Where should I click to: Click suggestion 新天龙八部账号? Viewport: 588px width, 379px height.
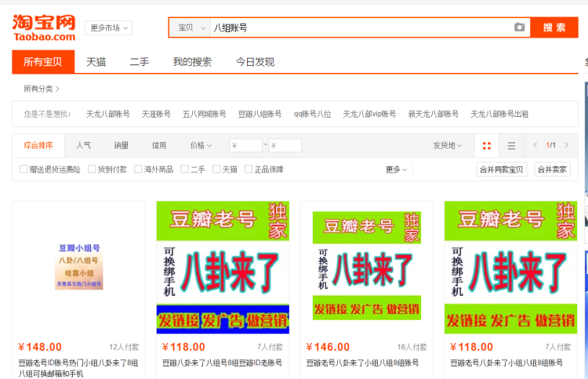pos(434,114)
